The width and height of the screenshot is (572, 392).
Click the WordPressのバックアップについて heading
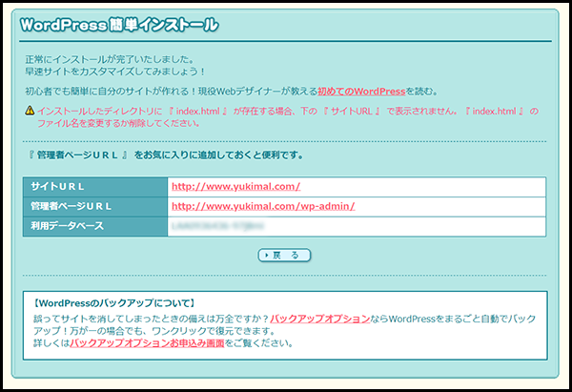[x=113, y=302]
